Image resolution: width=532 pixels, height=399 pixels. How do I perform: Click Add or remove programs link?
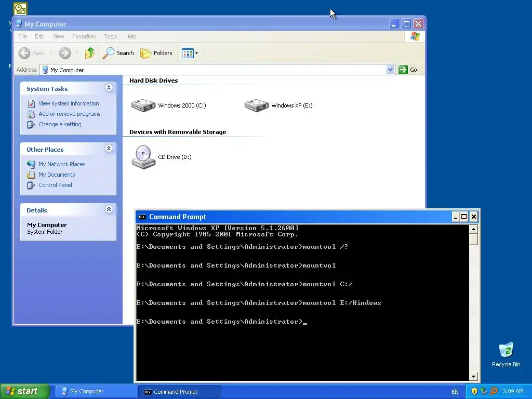click(69, 114)
